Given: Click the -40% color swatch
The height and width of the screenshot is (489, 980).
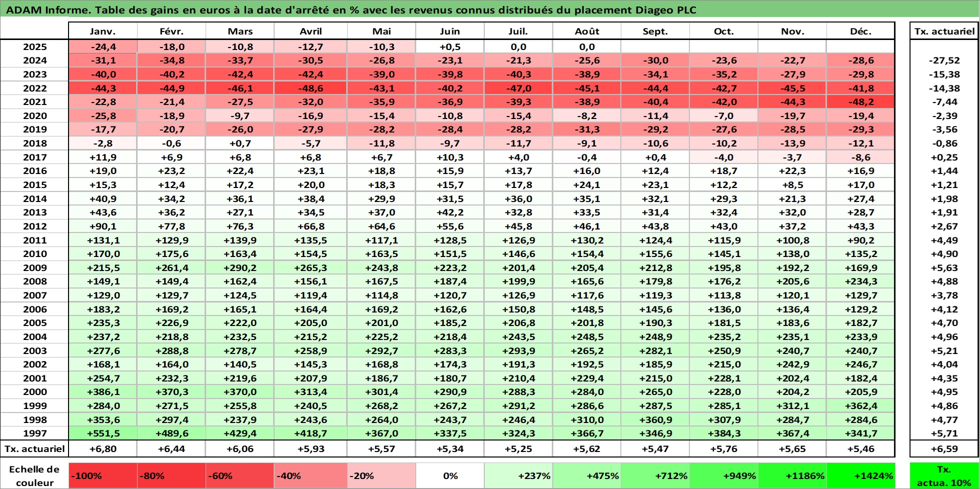Looking at the screenshot, I should [311, 475].
